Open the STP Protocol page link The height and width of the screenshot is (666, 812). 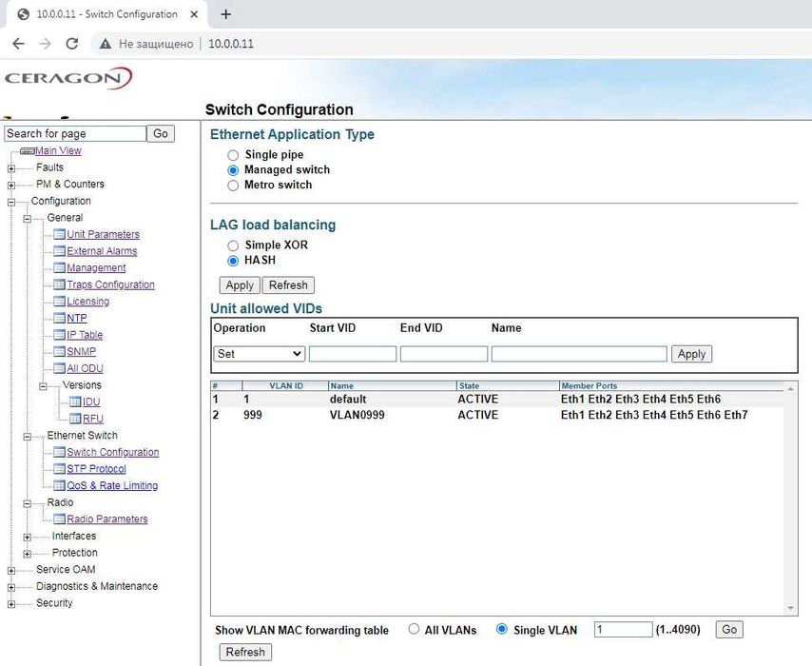(x=96, y=469)
